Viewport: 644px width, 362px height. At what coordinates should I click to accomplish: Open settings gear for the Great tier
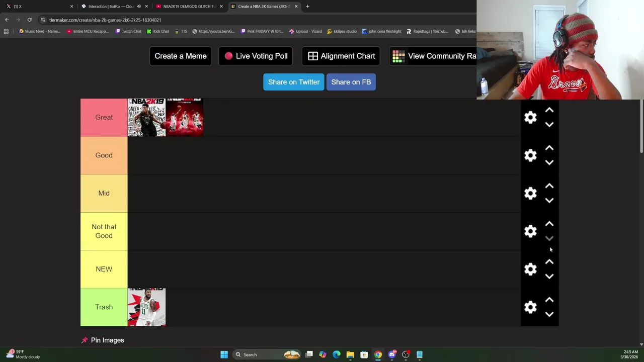[530, 117]
